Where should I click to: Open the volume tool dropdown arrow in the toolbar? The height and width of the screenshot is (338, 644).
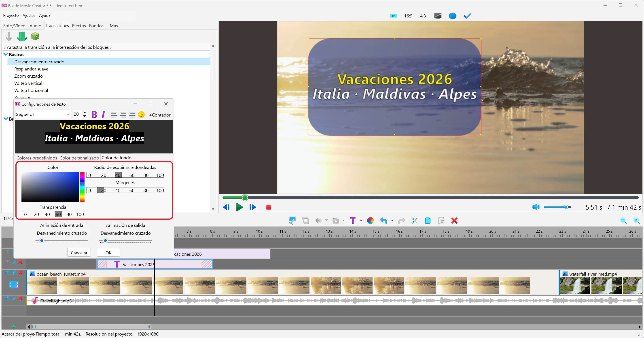click(326, 221)
